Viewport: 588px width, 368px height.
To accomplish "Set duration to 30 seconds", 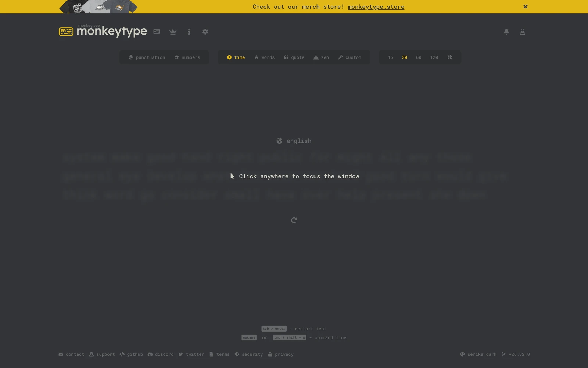I will tap(404, 57).
